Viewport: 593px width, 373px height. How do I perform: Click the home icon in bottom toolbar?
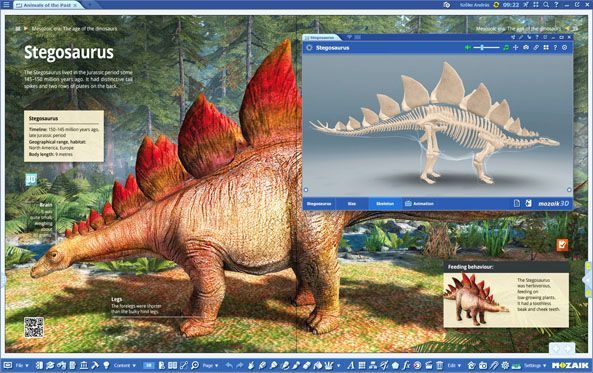click(472, 365)
